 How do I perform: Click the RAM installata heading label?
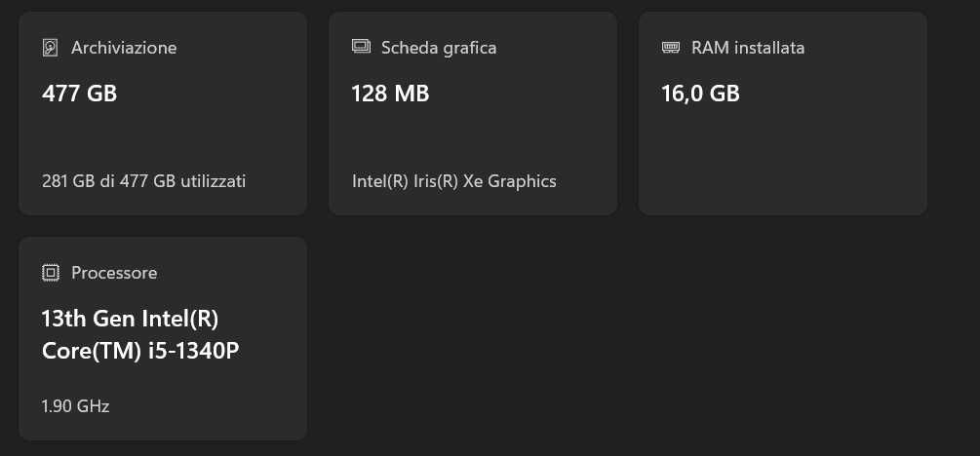[x=748, y=48]
